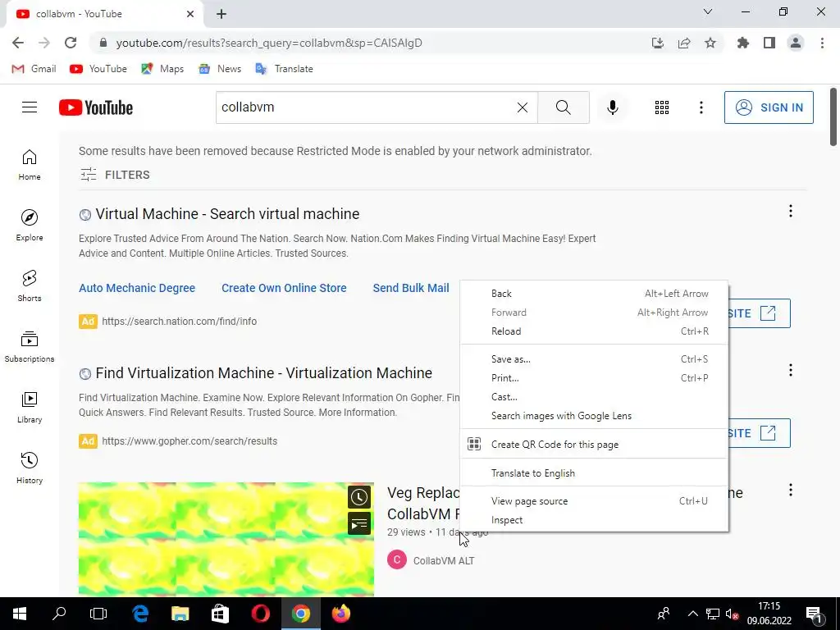Open Translate bookmark
Image resolution: width=840 pixels, height=630 pixels.
285,69
